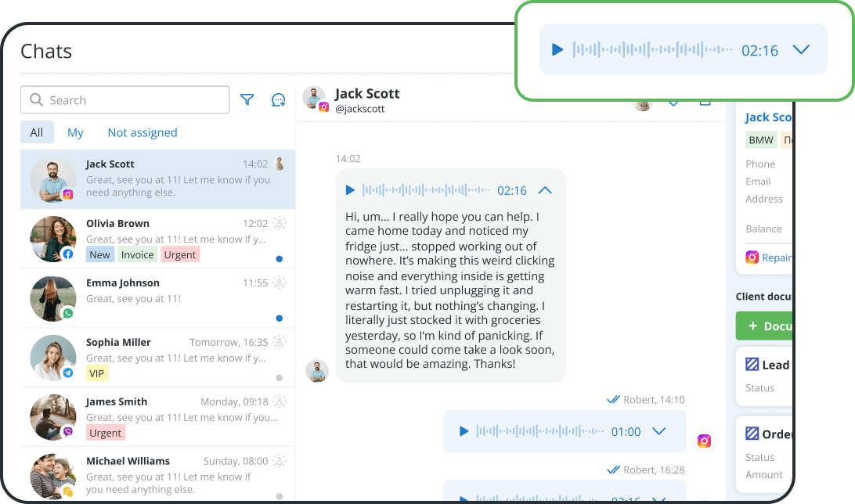The height and width of the screenshot is (504, 855).
Task: Switch to the My chats tab
Action: point(75,132)
